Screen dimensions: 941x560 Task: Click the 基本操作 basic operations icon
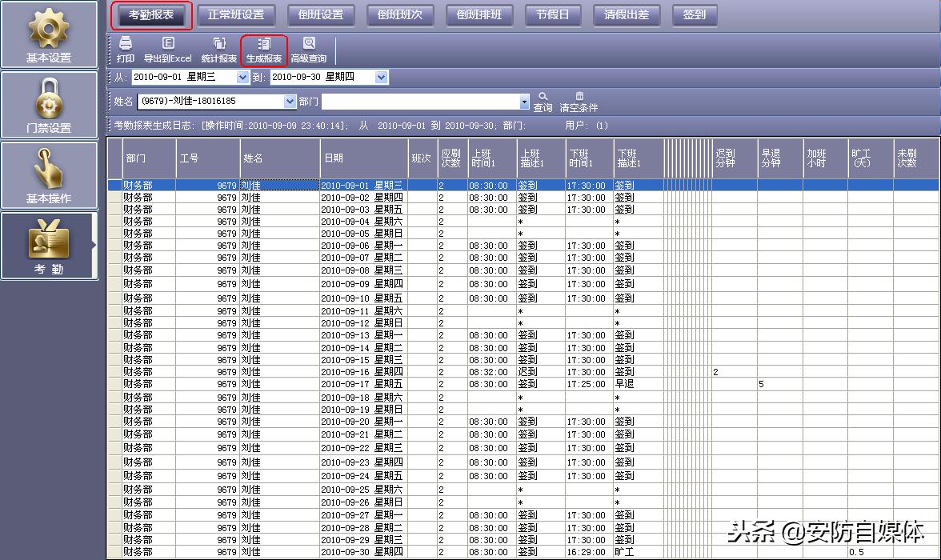click(50, 174)
